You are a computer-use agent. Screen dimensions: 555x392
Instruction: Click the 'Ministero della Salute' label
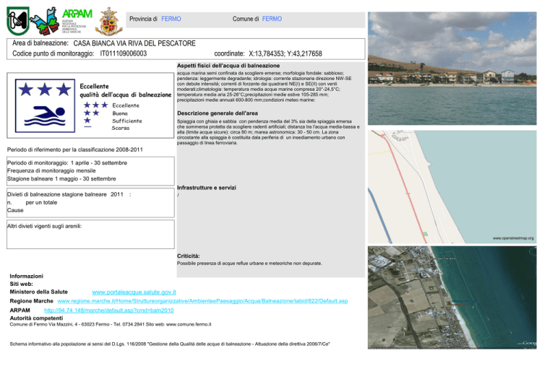38,292
